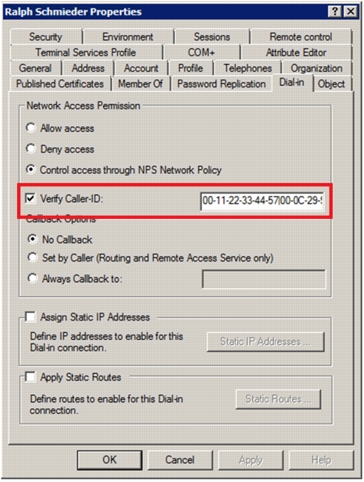
Task: Select the Object tab
Action: point(331,84)
